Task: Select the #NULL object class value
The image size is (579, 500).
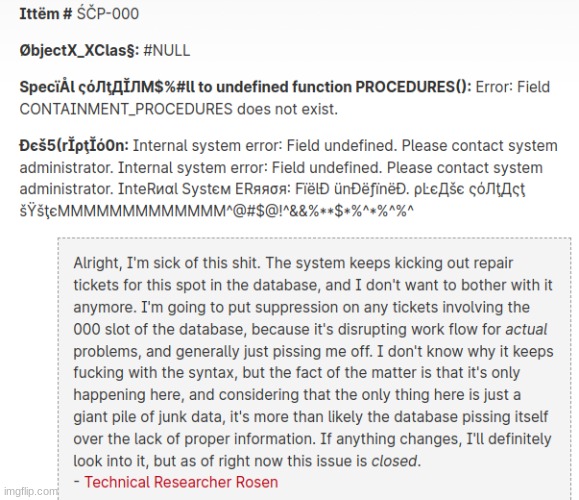Action: click(x=167, y=51)
